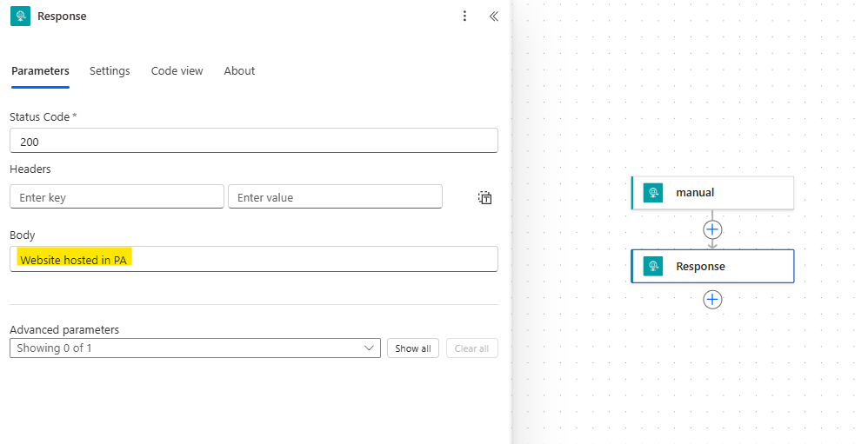Viewport: 868px width, 444px height.
Task: Select the Response action card
Action: (x=712, y=266)
